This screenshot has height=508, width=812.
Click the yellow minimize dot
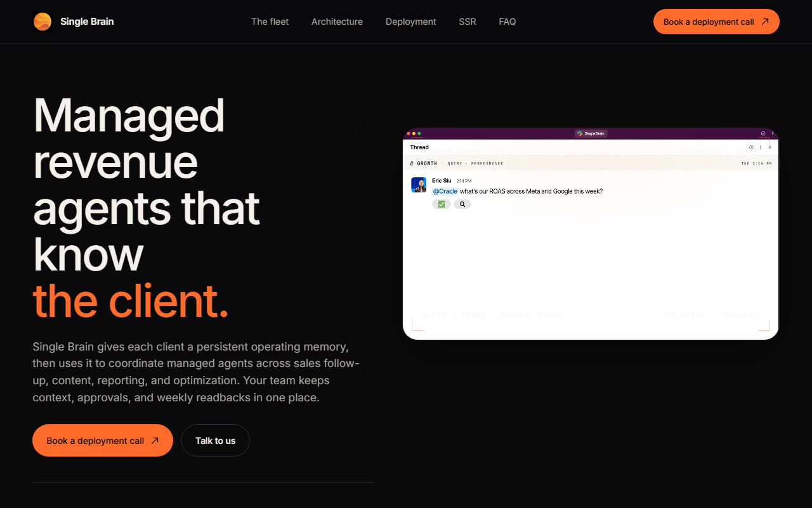[x=414, y=133]
